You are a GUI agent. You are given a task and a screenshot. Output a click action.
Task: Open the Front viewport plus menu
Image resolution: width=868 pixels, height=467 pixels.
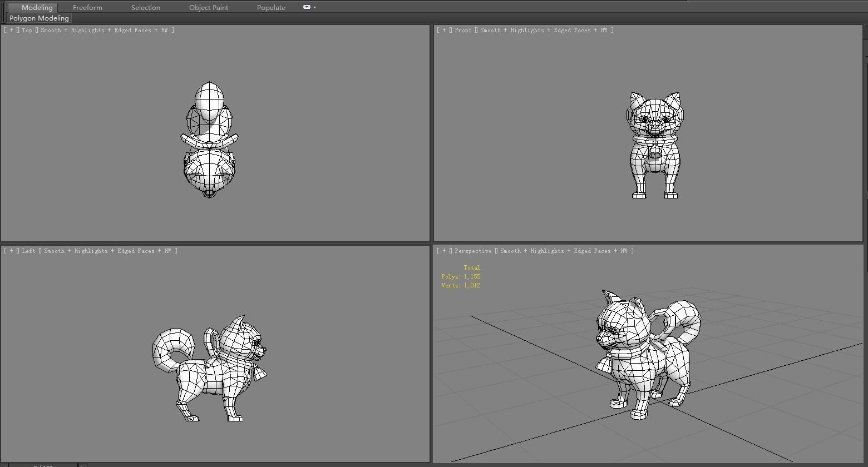(x=444, y=31)
